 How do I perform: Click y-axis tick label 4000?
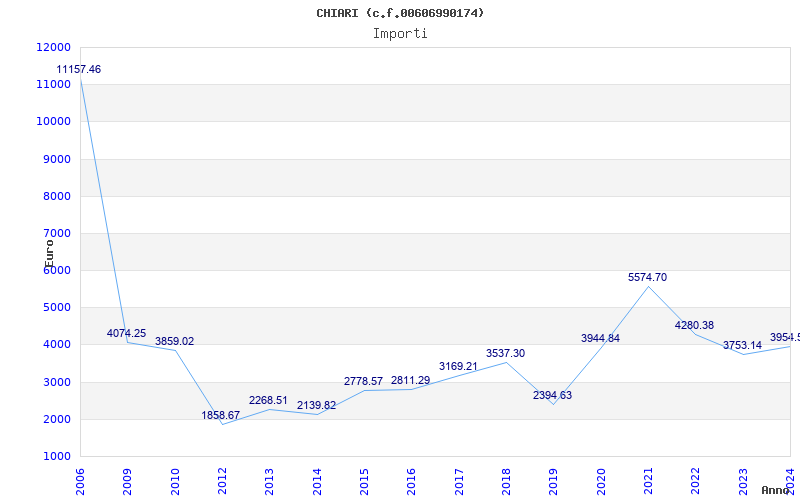pos(56,345)
